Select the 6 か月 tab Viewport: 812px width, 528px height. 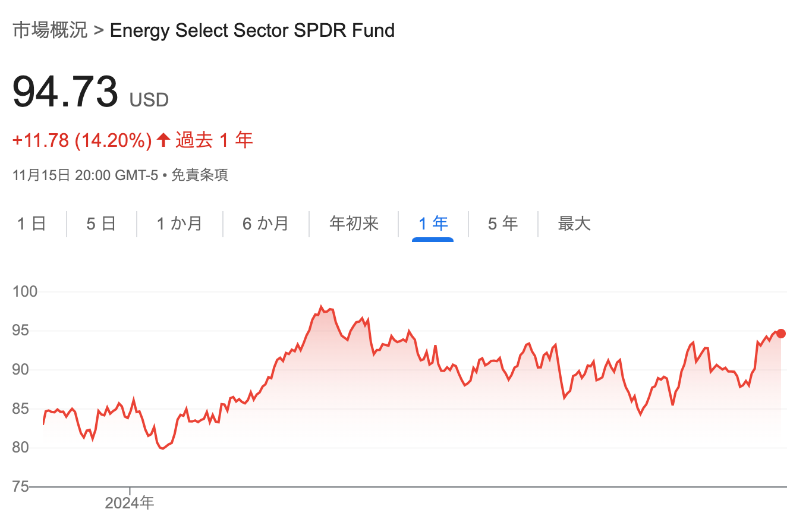click(x=266, y=224)
